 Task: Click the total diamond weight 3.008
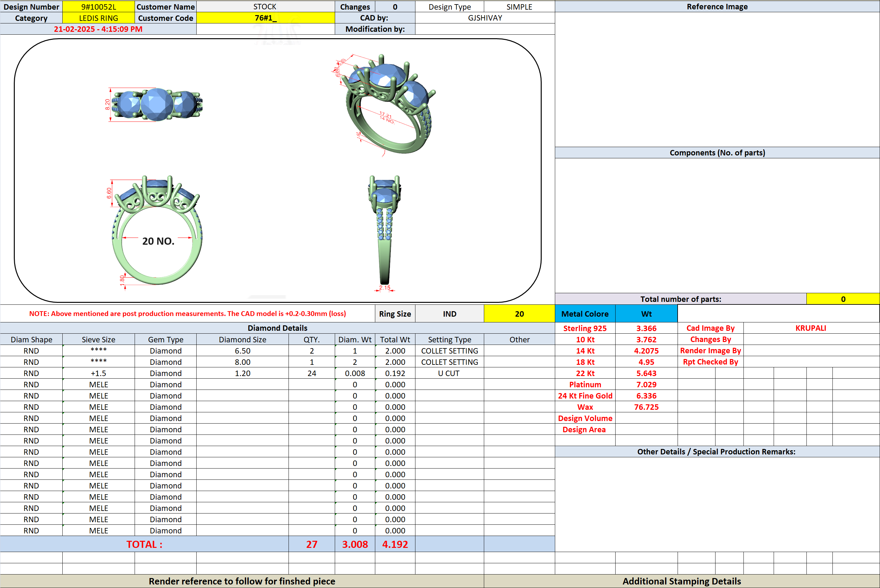coord(355,544)
